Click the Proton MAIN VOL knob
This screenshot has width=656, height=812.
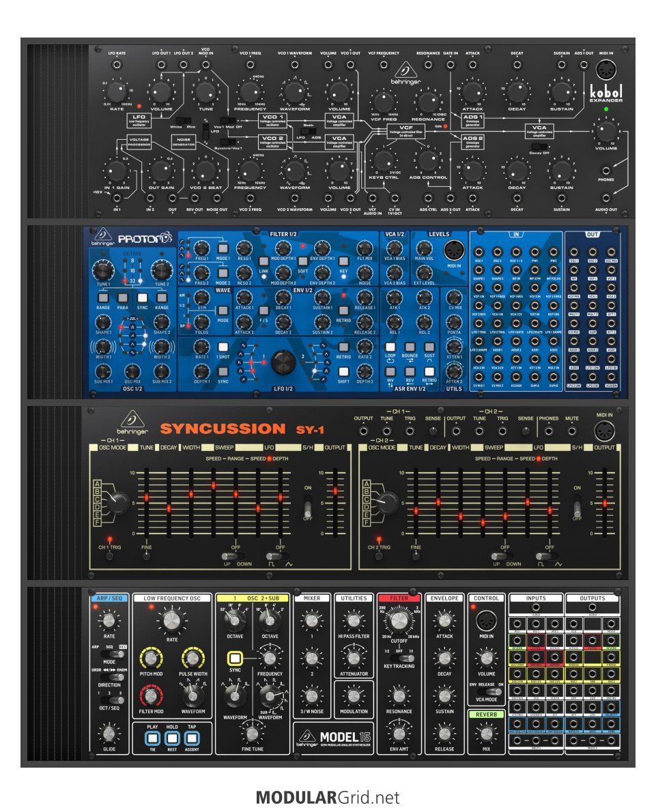[x=424, y=248]
